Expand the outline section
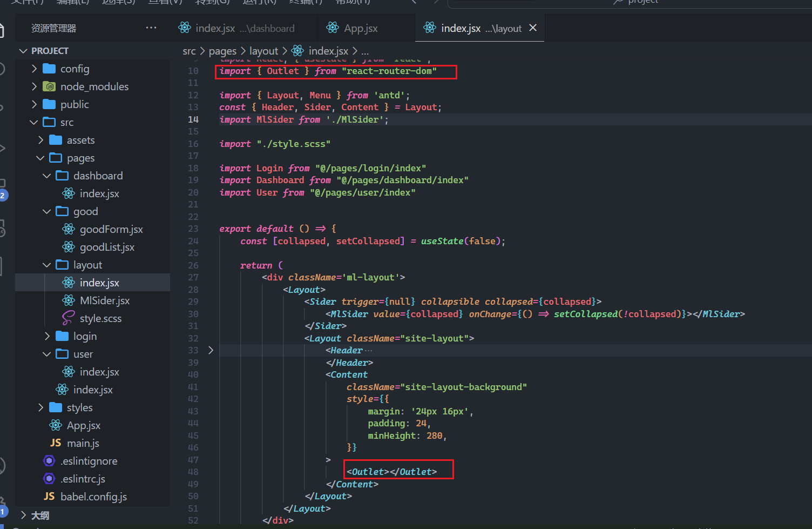Viewport: 812px width, 529px height. (x=23, y=515)
